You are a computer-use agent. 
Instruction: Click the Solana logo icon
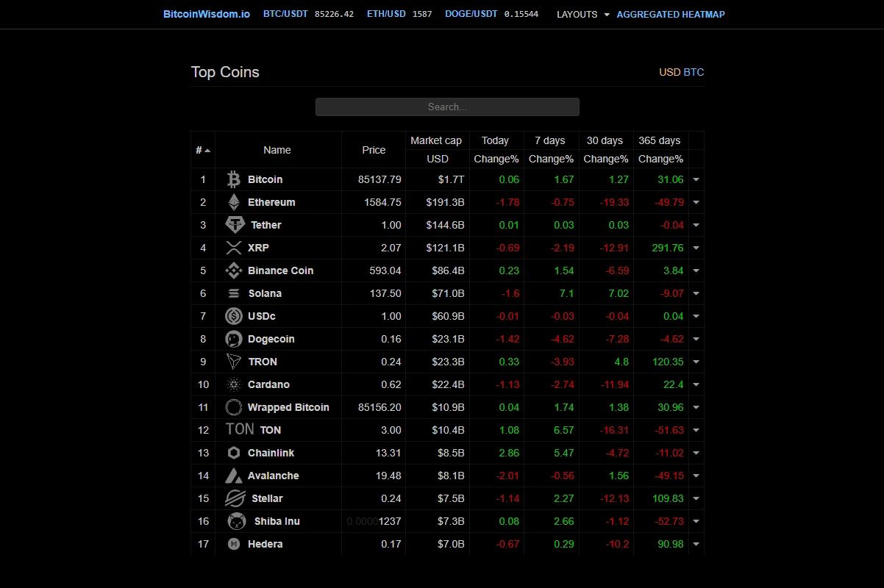point(234,293)
